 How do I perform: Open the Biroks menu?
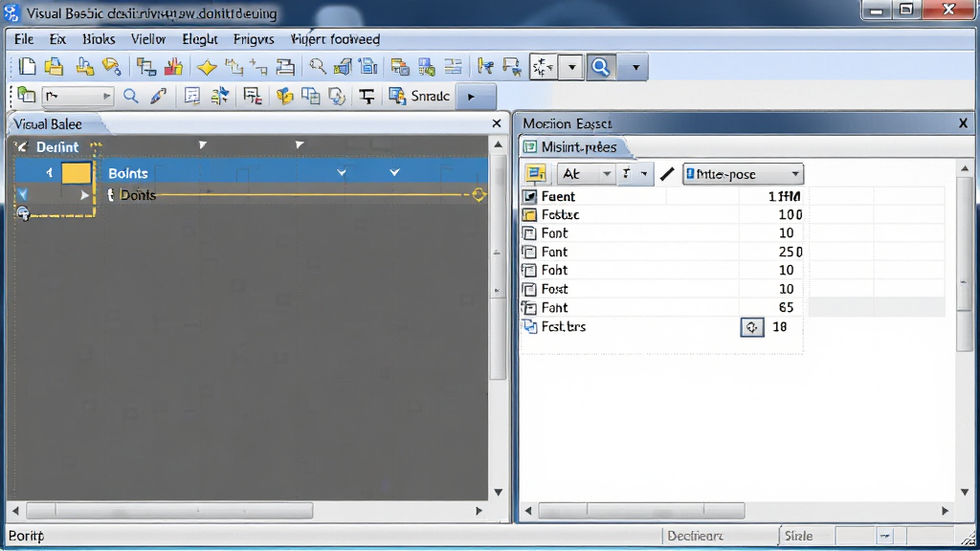[99, 39]
